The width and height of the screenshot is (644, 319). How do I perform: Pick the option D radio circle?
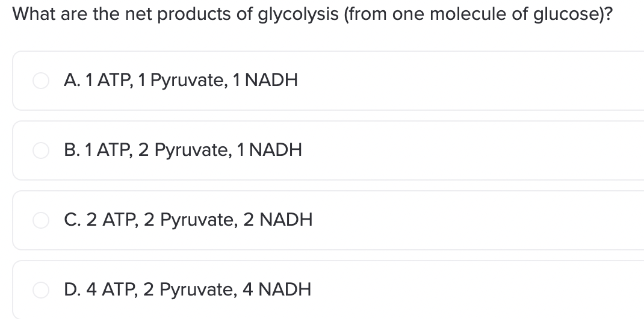click(41, 290)
